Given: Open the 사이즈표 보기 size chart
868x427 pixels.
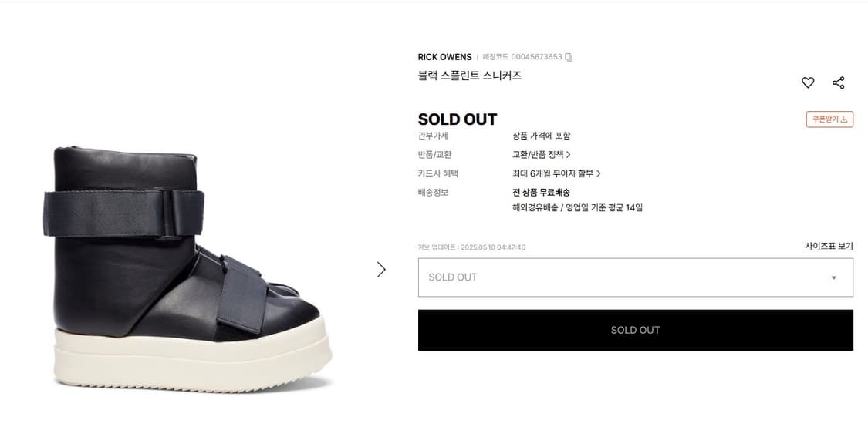Looking at the screenshot, I should coord(829,246).
